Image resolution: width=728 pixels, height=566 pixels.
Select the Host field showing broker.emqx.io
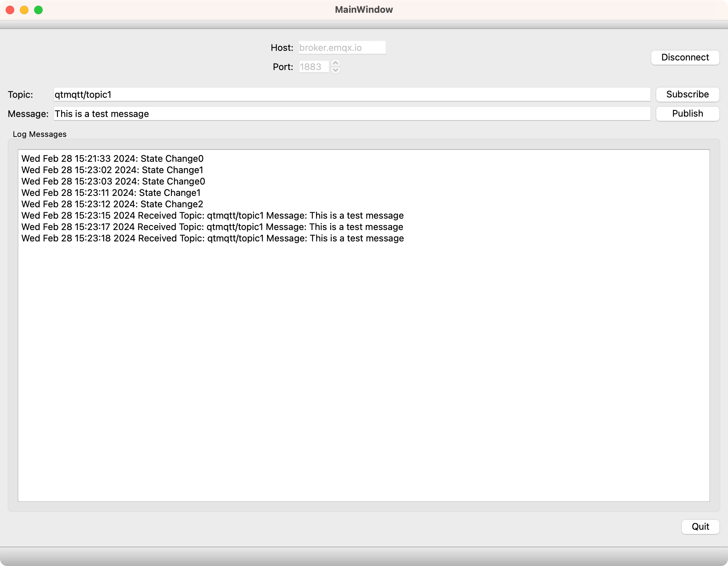(342, 47)
